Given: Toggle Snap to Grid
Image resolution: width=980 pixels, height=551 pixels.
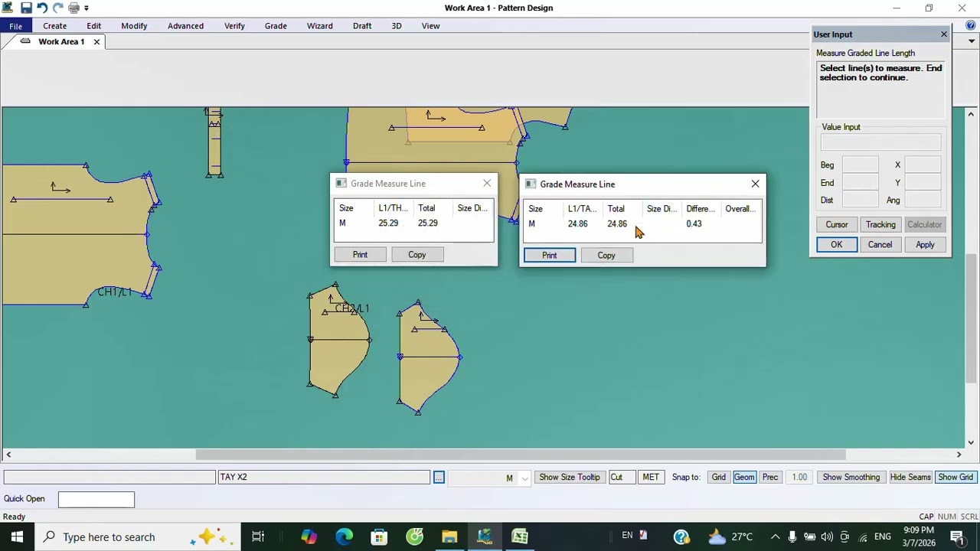Looking at the screenshot, I should pyautogui.click(x=718, y=478).
